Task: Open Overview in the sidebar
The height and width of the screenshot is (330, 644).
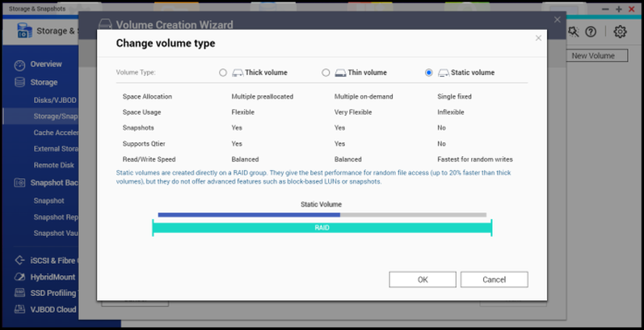Action: point(46,64)
